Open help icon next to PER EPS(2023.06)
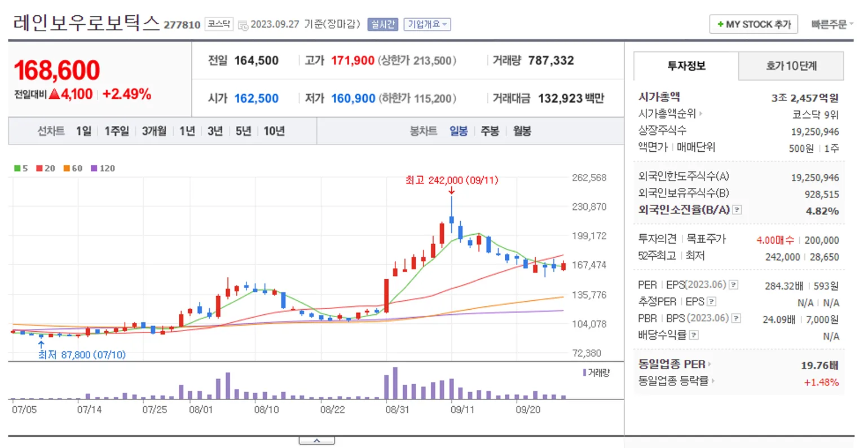Image resolution: width=868 pixels, height=448 pixels. [x=733, y=285]
